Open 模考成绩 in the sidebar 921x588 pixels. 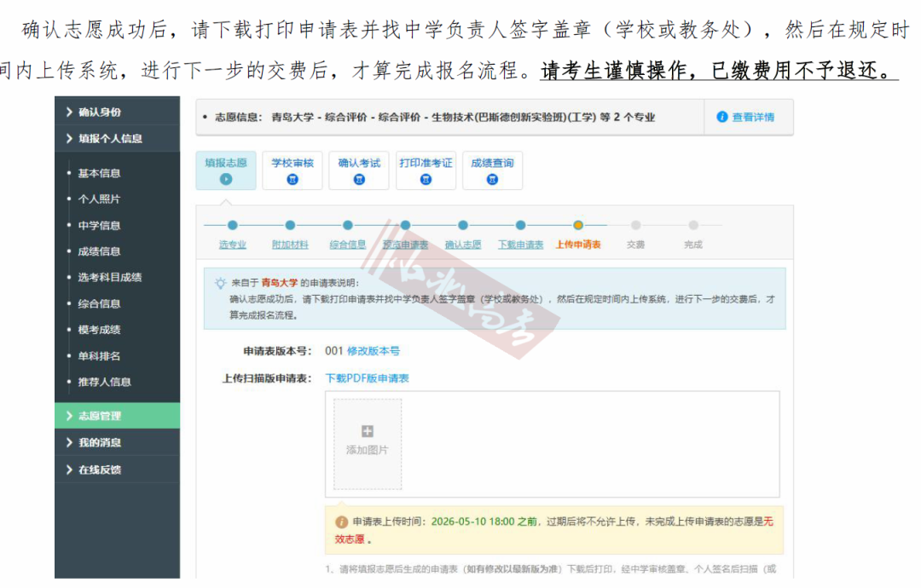99,329
